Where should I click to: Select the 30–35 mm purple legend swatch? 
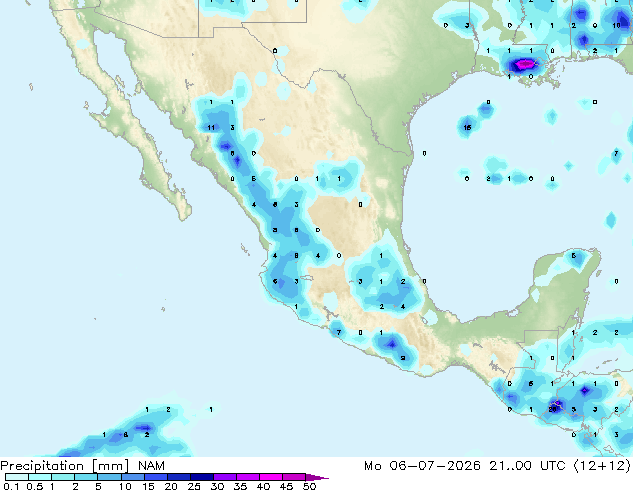click(224, 477)
